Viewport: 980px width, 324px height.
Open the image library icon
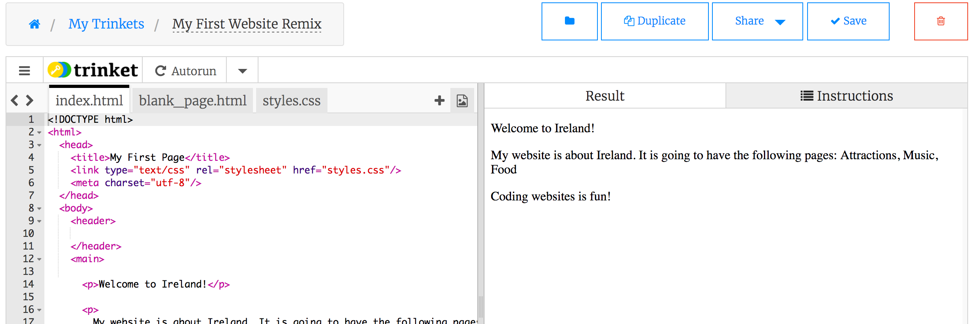(462, 101)
